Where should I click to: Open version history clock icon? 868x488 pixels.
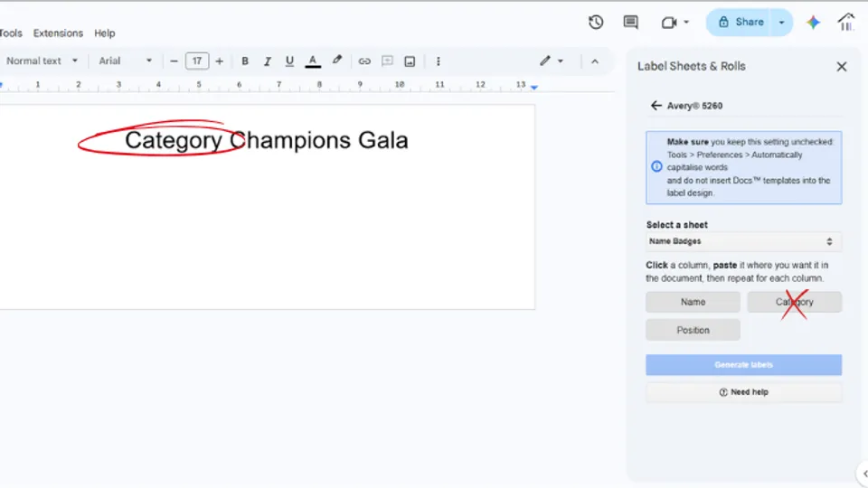(596, 22)
